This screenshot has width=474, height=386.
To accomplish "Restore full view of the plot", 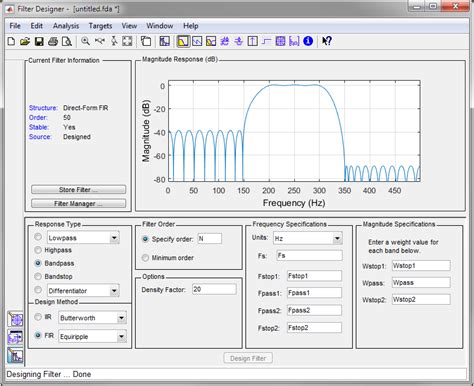I will pos(127,41).
